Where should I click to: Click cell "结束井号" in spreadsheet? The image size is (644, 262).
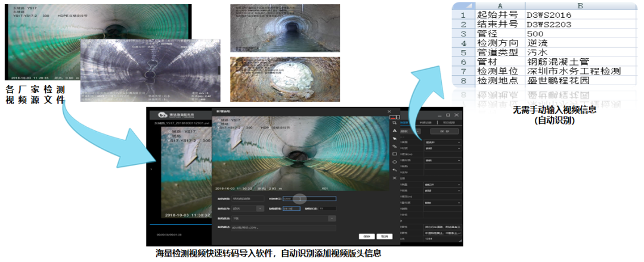pos(499,24)
